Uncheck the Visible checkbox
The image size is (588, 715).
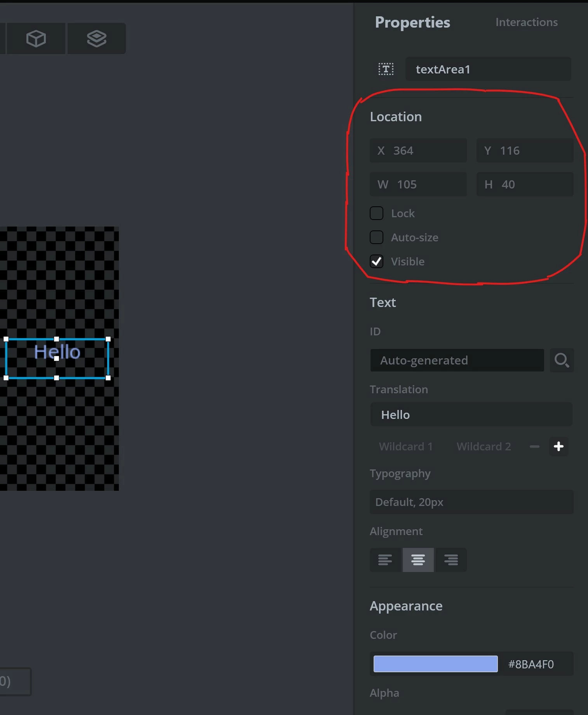point(376,262)
